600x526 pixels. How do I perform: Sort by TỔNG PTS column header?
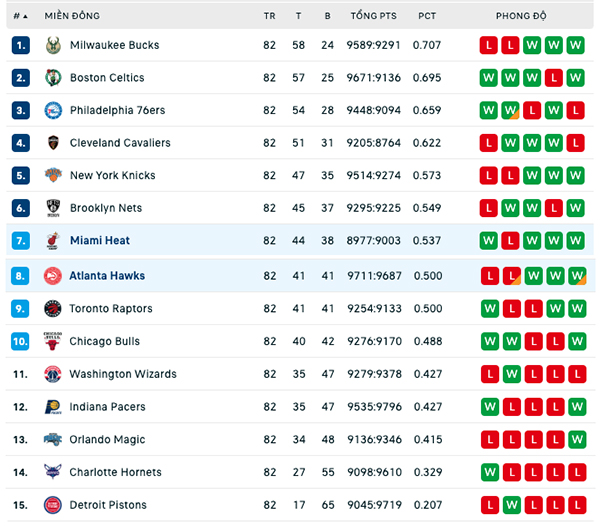373,16
